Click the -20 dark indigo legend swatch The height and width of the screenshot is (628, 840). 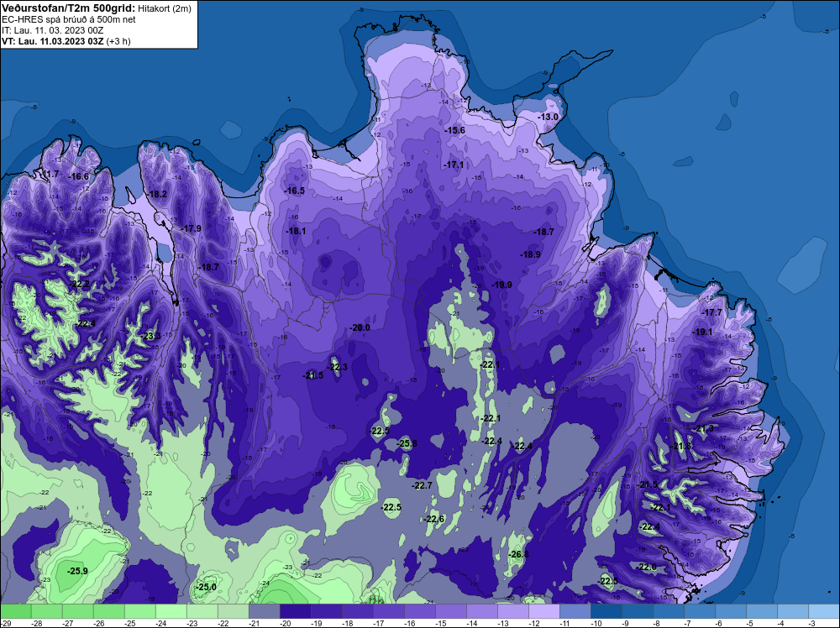tap(295, 611)
